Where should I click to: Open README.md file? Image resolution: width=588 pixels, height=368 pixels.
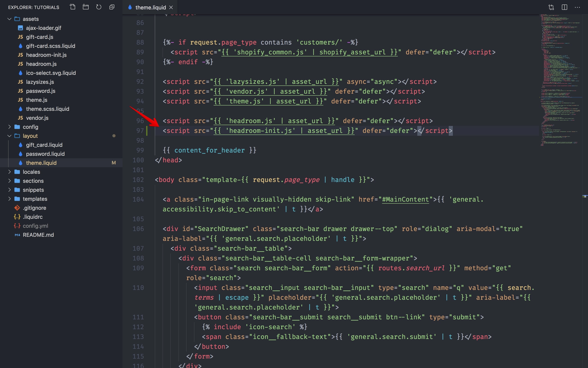point(61,235)
